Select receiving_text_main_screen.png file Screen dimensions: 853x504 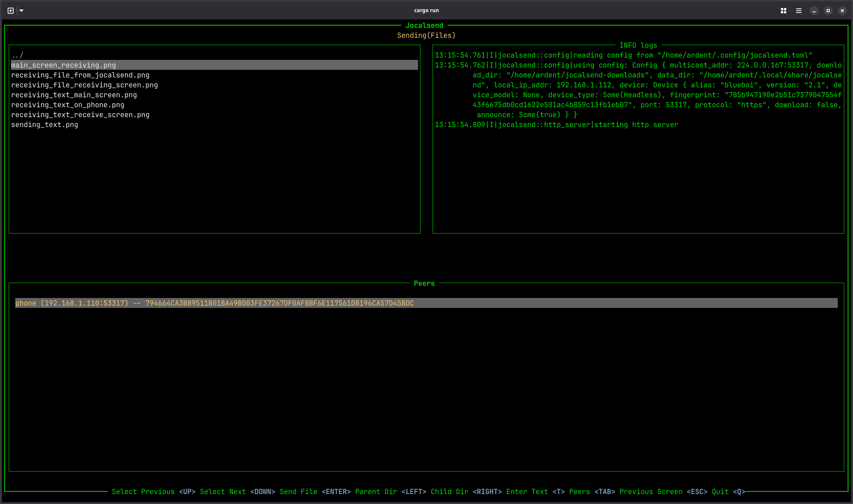point(74,95)
